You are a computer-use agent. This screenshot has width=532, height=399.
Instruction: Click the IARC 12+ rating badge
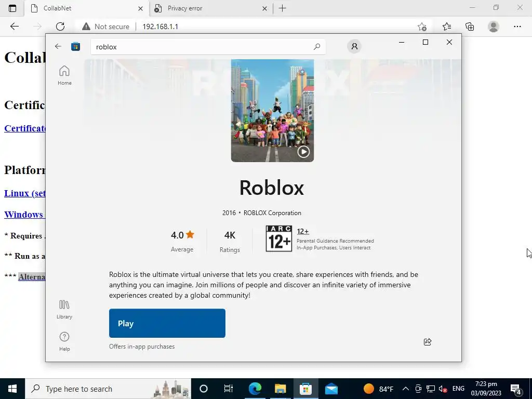click(x=278, y=238)
